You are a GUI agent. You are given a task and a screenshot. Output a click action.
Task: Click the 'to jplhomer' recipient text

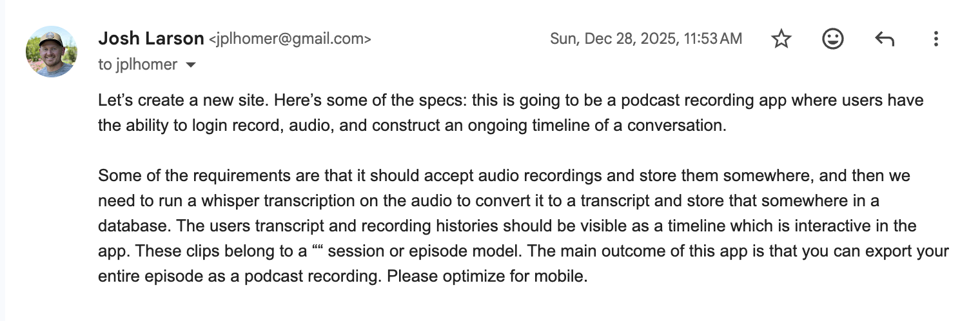click(137, 64)
